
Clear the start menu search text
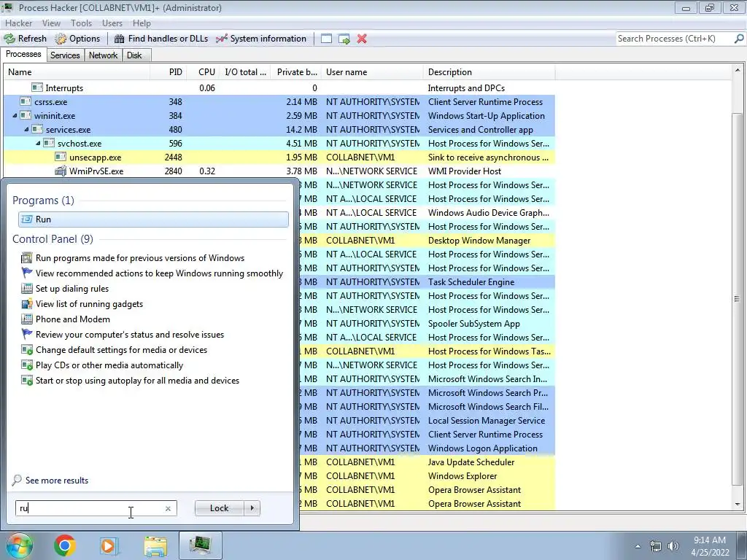[168, 508]
